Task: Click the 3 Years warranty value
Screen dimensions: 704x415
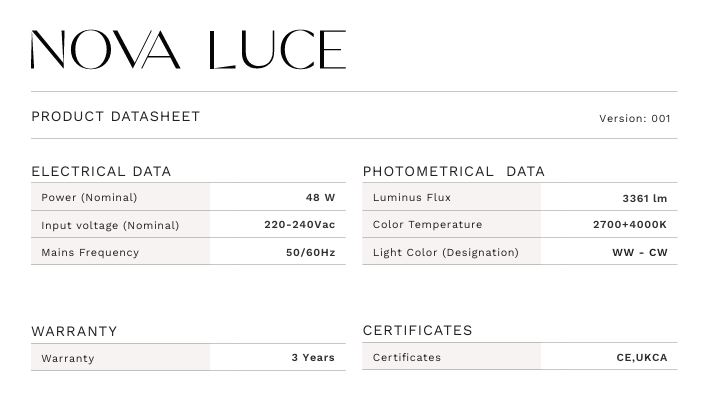Action: tap(313, 357)
